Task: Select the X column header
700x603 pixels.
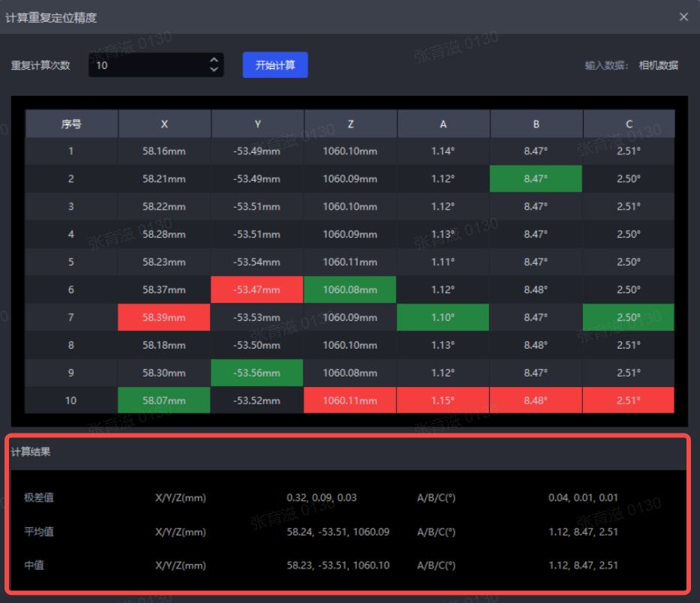Action: pyautogui.click(x=164, y=124)
